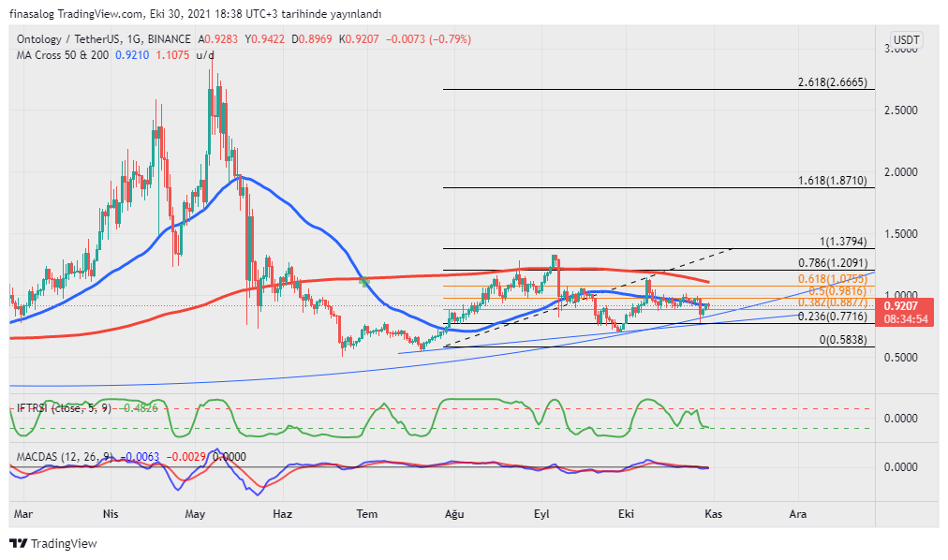Viewport: 948px width, 560px height.
Task: Click the 0.786(1.2091) Fibonacci label
Action: (x=832, y=263)
